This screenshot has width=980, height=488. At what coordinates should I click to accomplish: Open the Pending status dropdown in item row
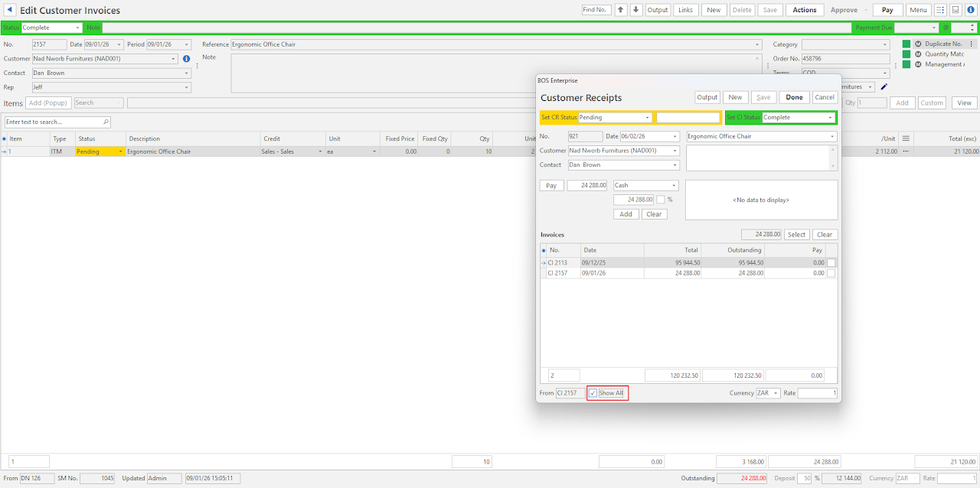(120, 151)
